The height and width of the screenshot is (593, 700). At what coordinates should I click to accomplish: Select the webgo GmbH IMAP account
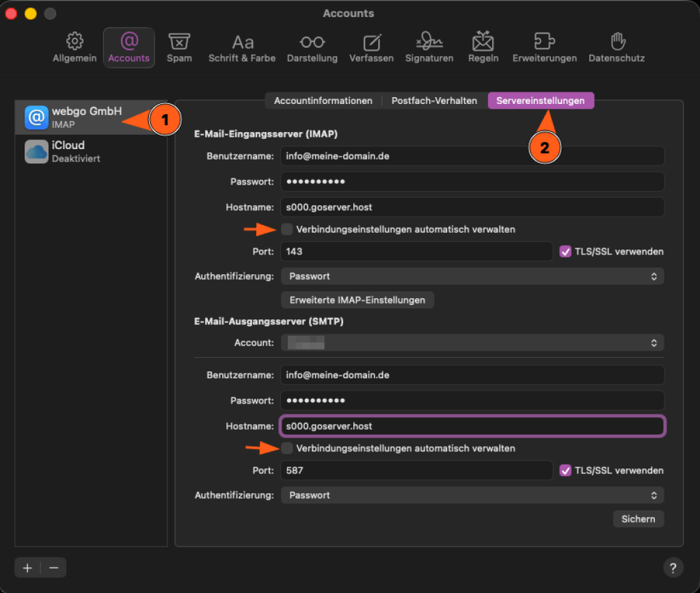click(x=91, y=118)
